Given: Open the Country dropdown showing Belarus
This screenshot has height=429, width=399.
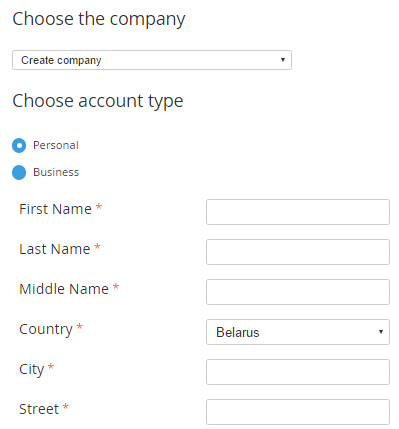Looking at the screenshot, I should (298, 332).
